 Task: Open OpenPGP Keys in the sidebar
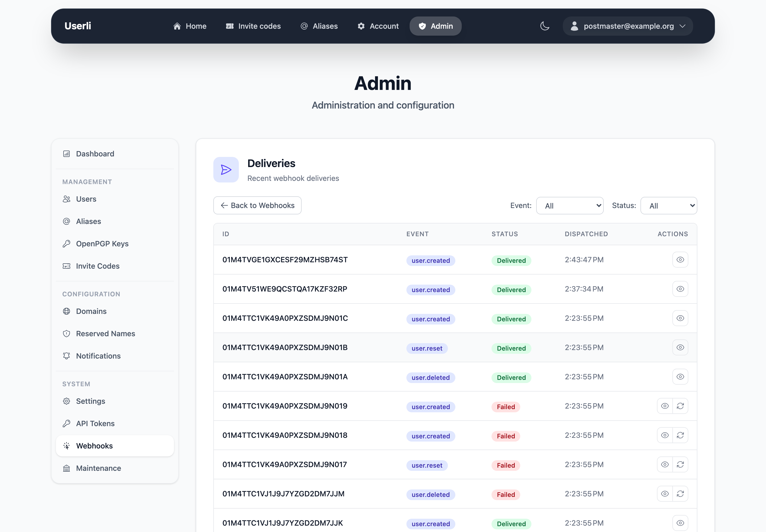pos(115,244)
